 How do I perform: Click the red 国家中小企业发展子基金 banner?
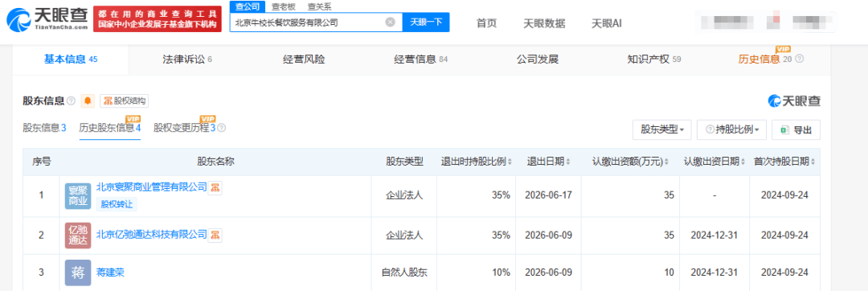(158, 18)
